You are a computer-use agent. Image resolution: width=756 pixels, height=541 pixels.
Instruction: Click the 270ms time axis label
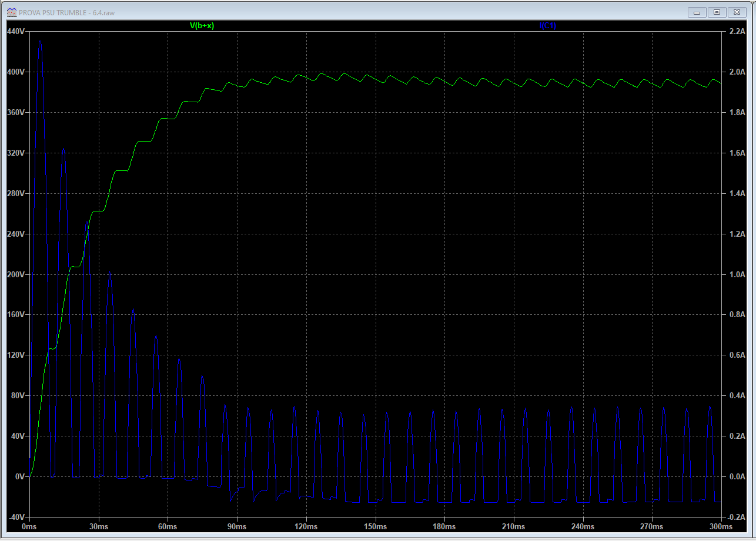pos(651,526)
